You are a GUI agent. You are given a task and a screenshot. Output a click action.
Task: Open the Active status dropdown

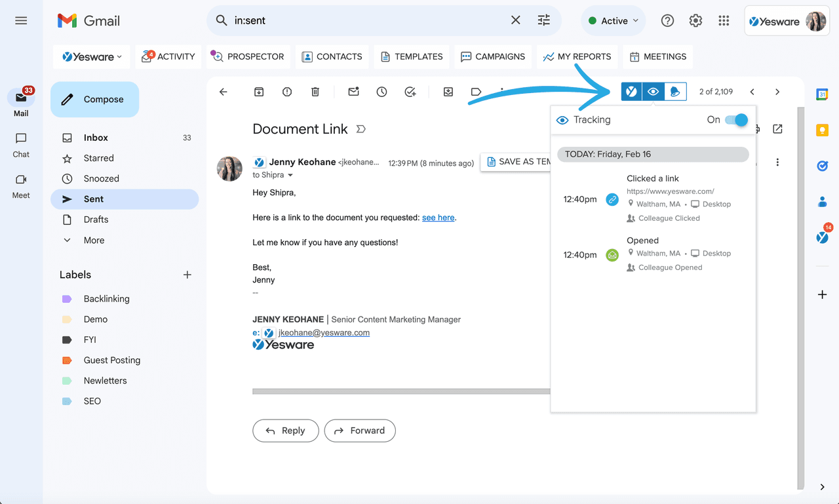[x=613, y=21]
